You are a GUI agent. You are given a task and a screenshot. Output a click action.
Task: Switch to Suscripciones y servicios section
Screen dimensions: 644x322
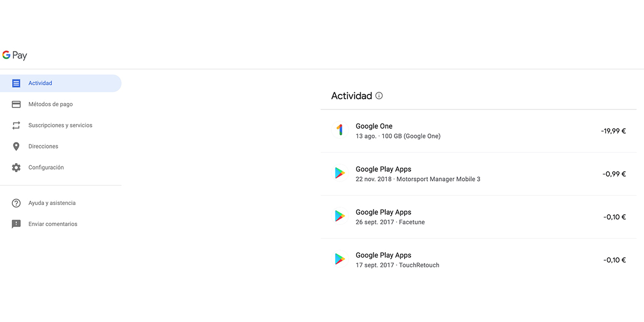pyautogui.click(x=60, y=125)
